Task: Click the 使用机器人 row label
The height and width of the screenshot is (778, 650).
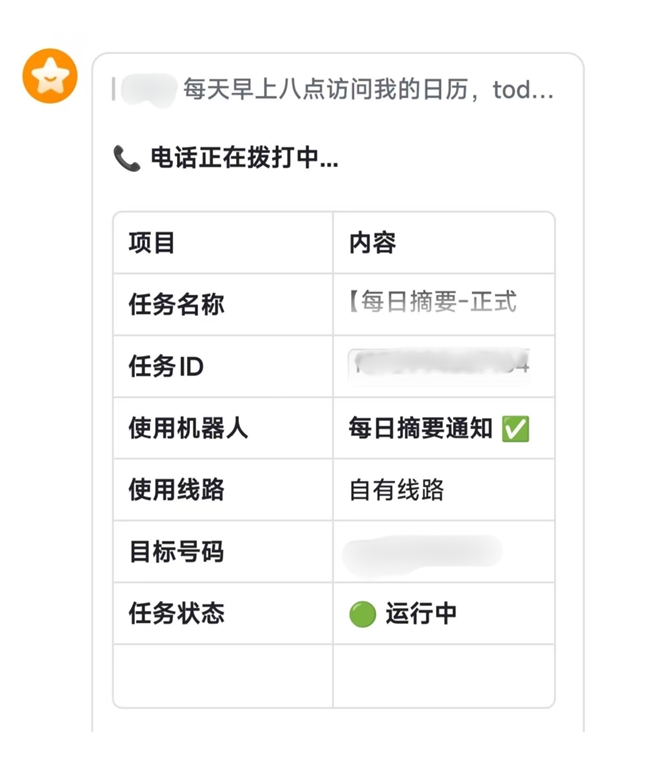Action: click(x=188, y=429)
